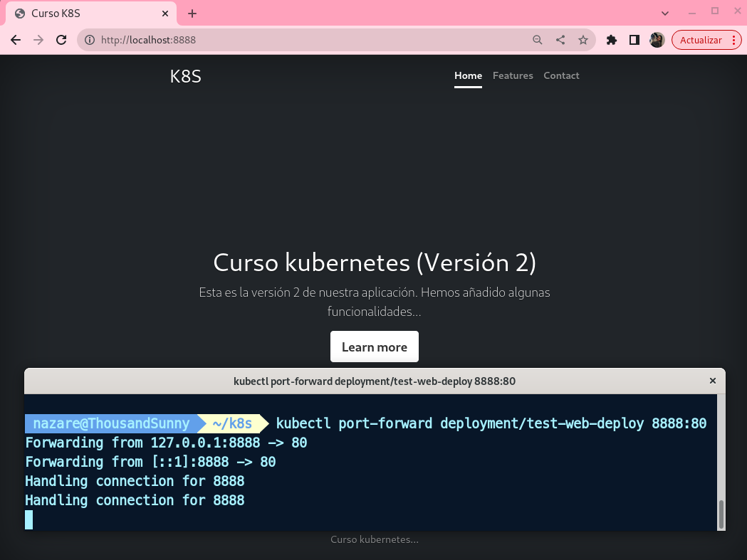
Task: Open a new browser tab
Action: [x=192, y=14]
